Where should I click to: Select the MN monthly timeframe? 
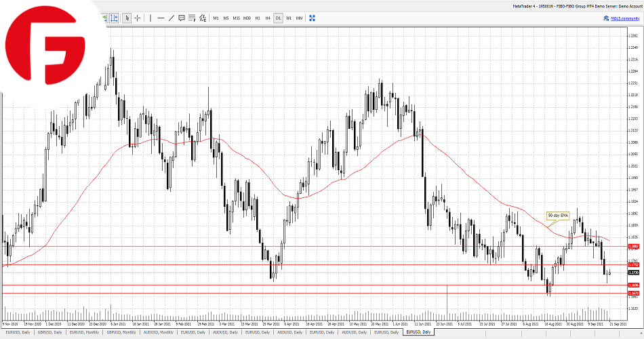[299, 18]
